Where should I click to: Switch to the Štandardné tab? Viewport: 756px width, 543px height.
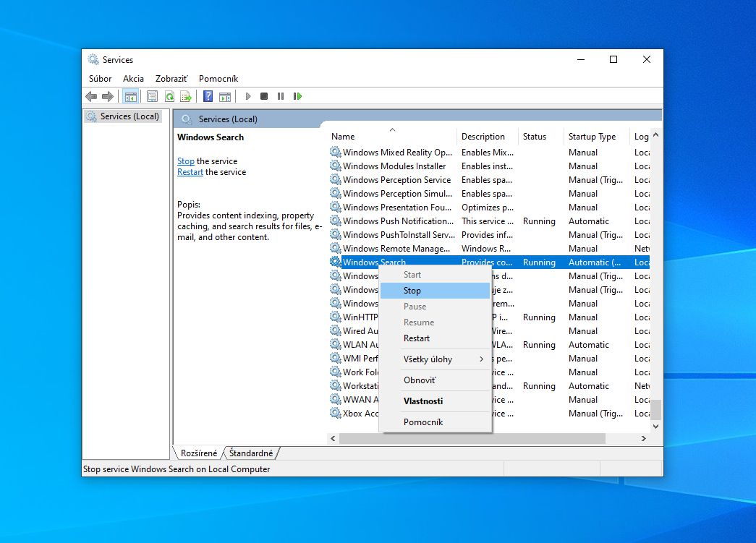click(x=251, y=453)
